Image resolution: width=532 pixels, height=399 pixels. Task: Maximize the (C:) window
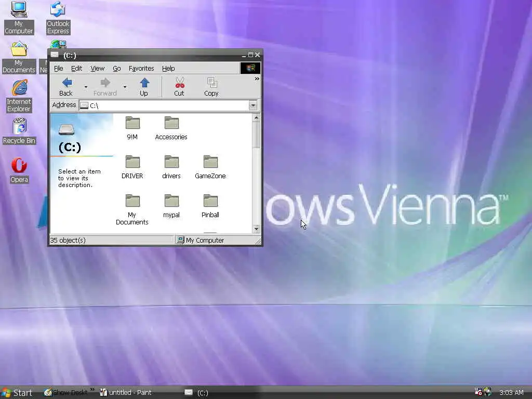251,55
